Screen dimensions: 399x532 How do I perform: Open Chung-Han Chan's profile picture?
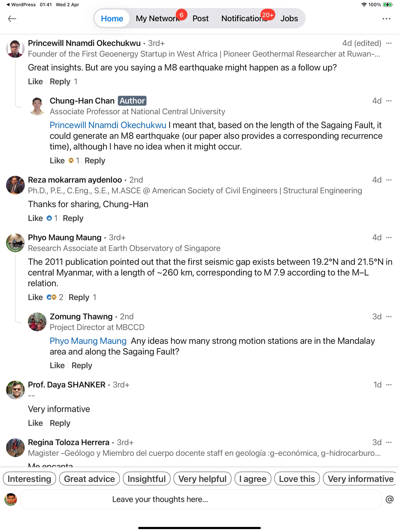[37, 106]
